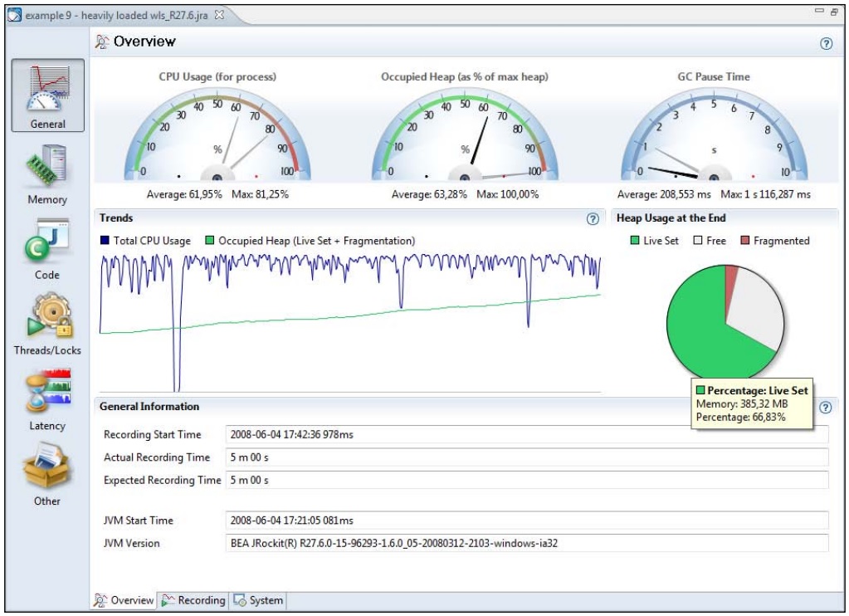849x616 pixels.
Task: Click the green Live Set pie slice
Action: 699,330
